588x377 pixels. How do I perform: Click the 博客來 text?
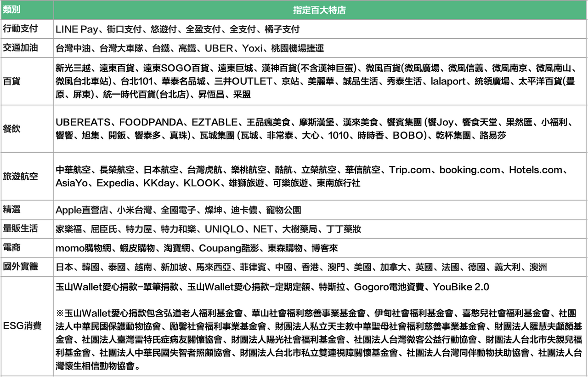(x=325, y=248)
